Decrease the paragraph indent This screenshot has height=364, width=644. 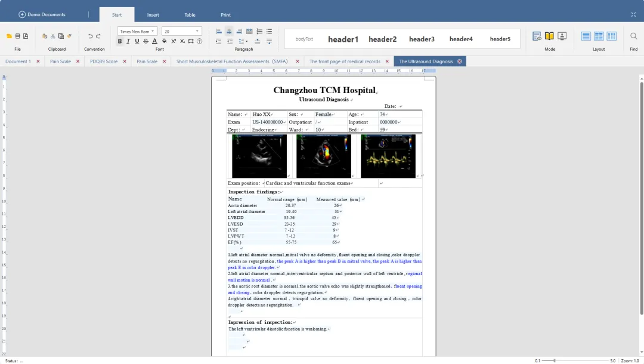click(230, 41)
